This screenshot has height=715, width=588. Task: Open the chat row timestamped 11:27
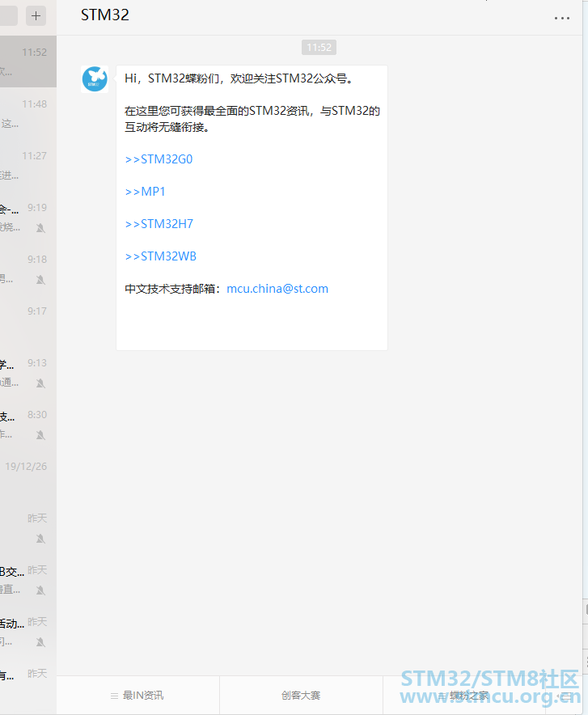[28, 165]
